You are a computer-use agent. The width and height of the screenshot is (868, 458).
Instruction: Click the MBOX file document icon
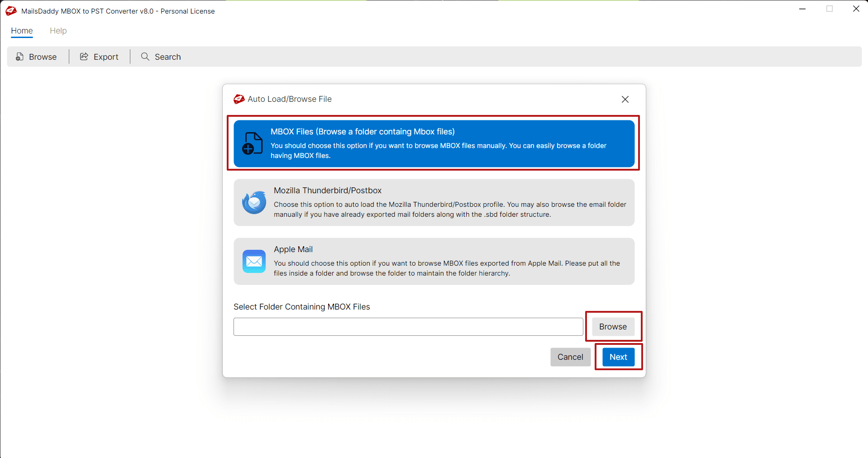click(252, 143)
